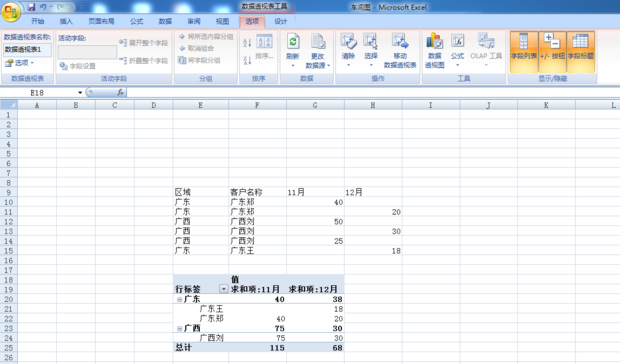Sort descending with the Z-A icon
The height and width of the screenshot is (364, 620).
tap(247, 60)
